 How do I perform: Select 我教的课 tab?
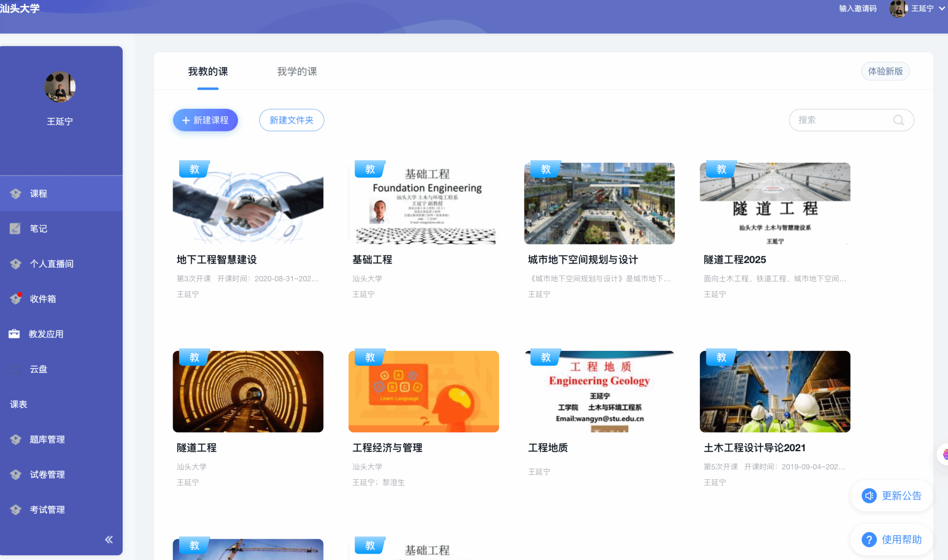(x=208, y=72)
